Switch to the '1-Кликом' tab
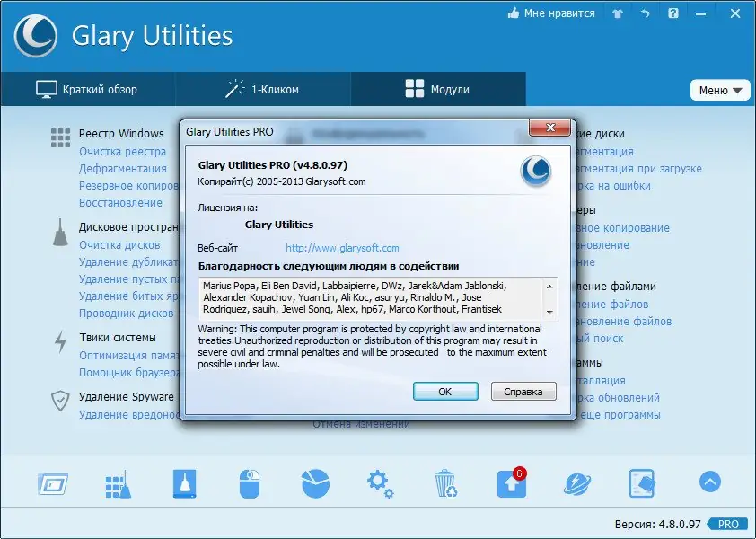756x539 pixels. click(263, 89)
